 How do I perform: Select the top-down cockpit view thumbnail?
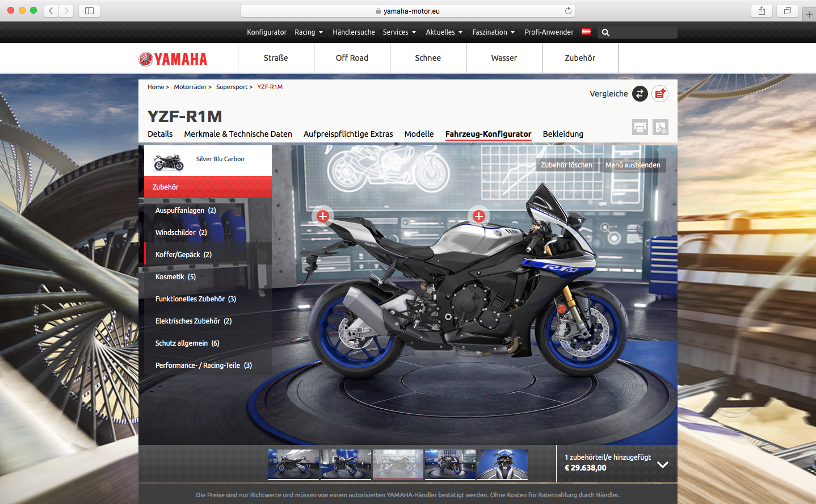[x=503, y=464]
